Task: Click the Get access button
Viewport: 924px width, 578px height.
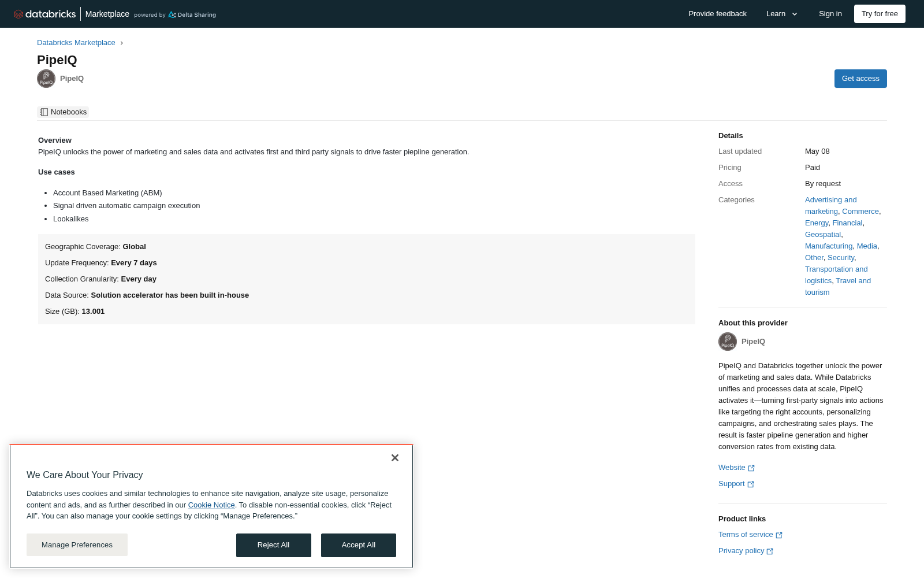Action: 860,79
